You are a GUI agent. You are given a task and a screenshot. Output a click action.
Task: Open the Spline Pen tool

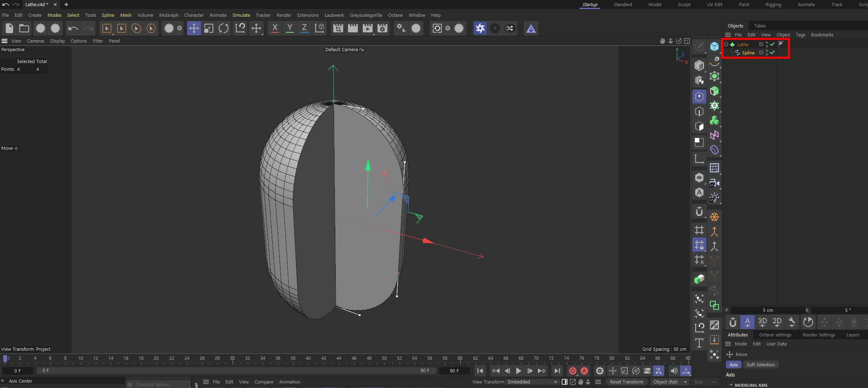[714, 61]
